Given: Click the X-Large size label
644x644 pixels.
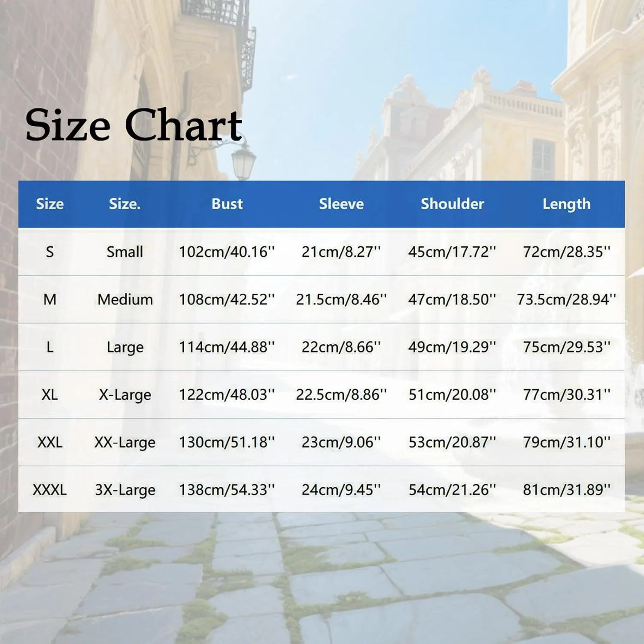Looking at the screenshot, I should click(x=125, y=395).
